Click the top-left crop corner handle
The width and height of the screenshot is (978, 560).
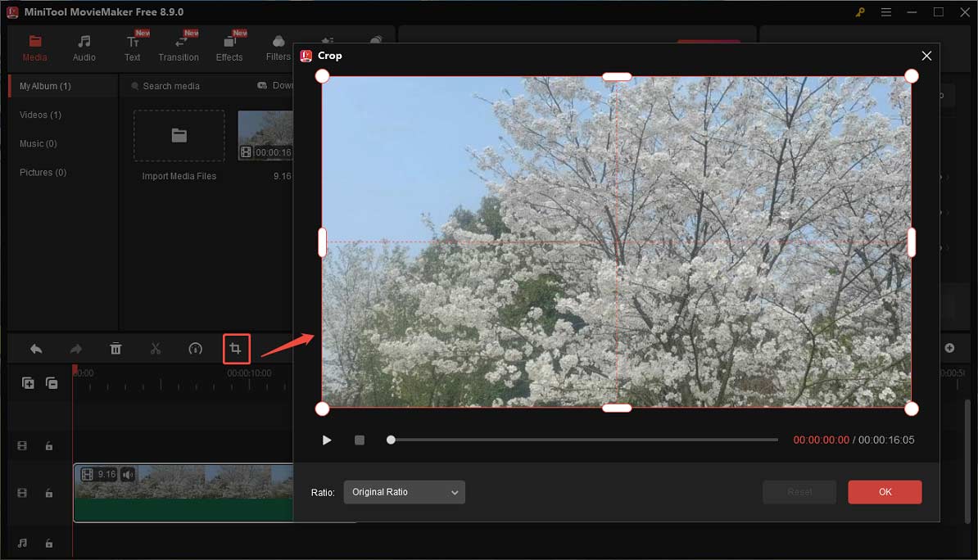click(322, 76)
